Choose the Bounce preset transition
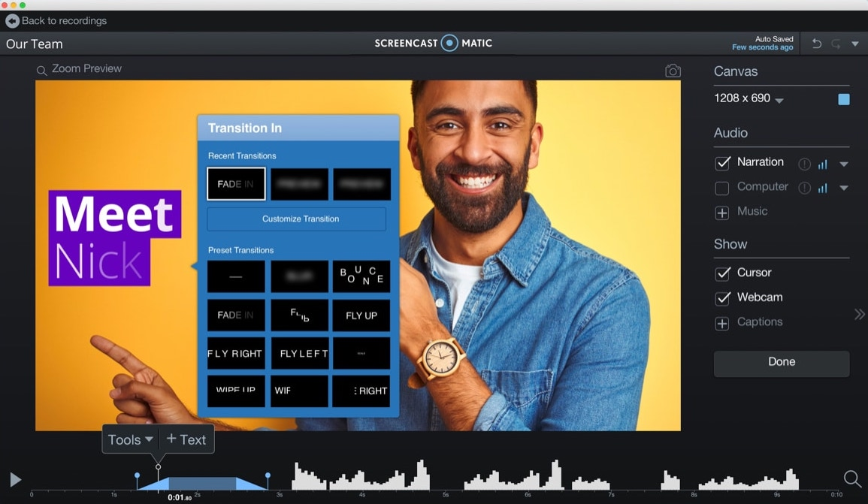The image size is (868, 504). click(361, 276)
